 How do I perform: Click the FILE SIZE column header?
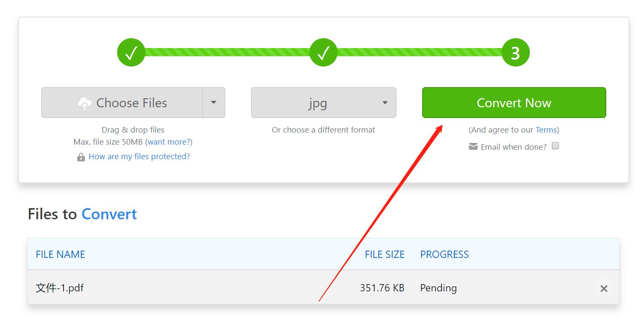coord(385,254)
